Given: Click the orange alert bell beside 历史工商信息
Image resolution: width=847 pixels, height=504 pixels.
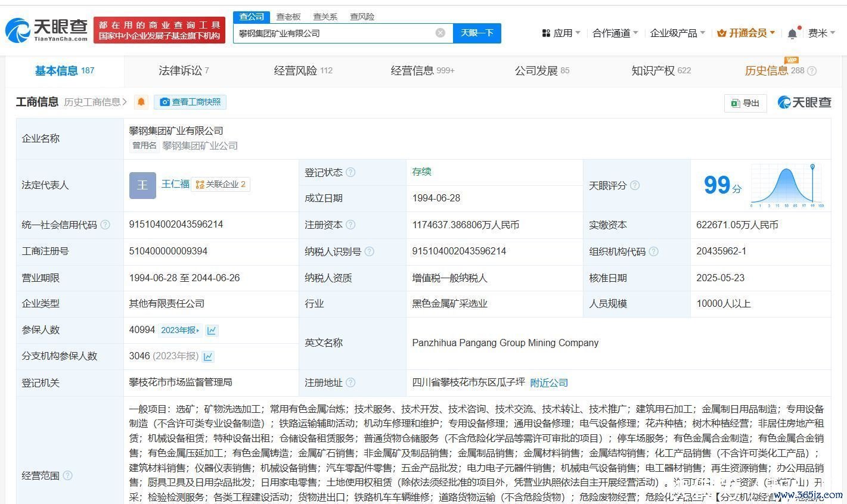Looking at the screenshot, I should [x=141, y=102].
